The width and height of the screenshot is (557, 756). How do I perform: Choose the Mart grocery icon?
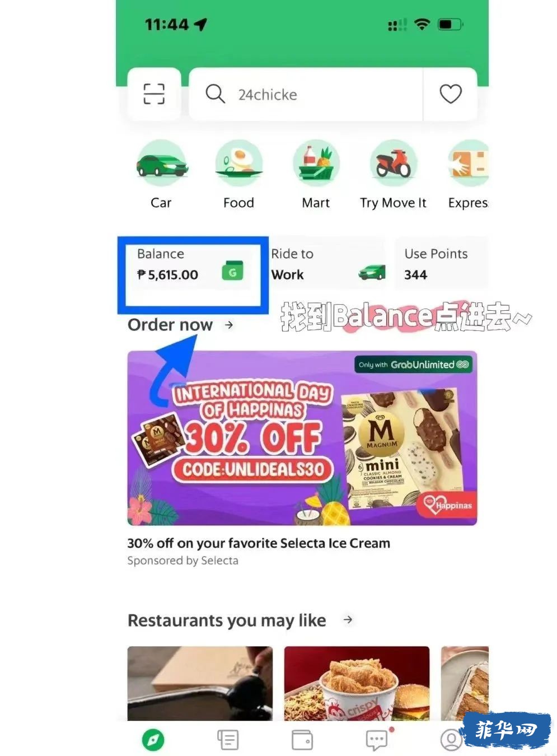pyautogui.click(x=316, y=164)
